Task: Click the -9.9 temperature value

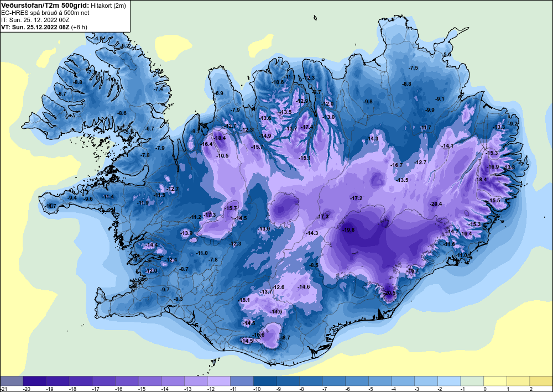Action: (x=430, y=110)
